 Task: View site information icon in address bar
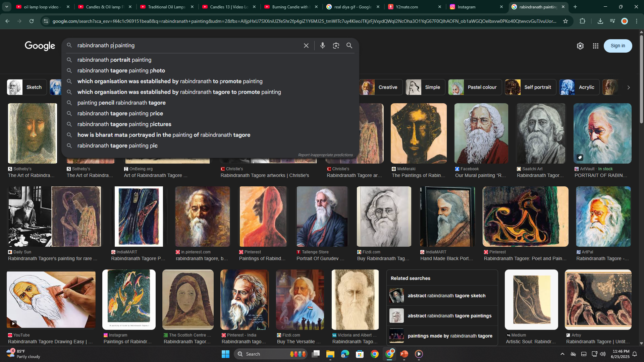pos(46,21)
